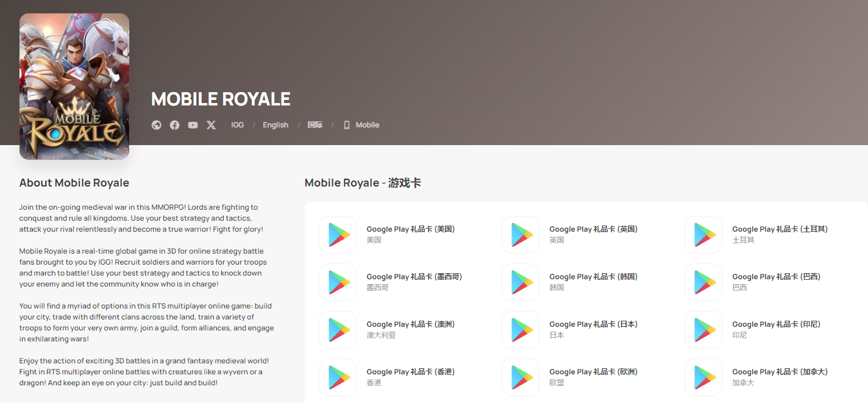Viewport: 868px width, 403px height.
Task: Open Google Play 礼品卡 (欧洲) link
Action: pos(594,372)
